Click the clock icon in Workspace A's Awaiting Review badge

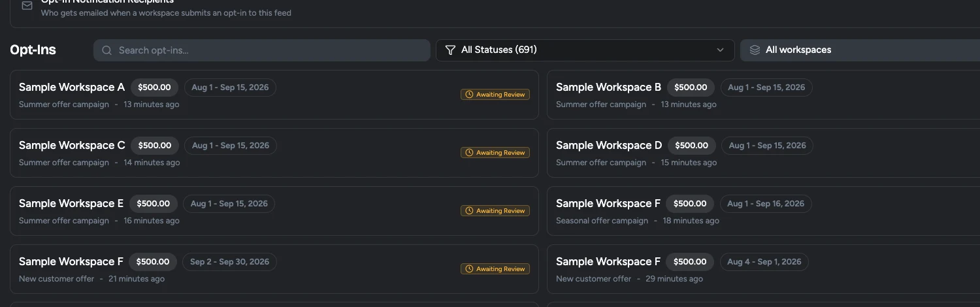pos(468,95)
